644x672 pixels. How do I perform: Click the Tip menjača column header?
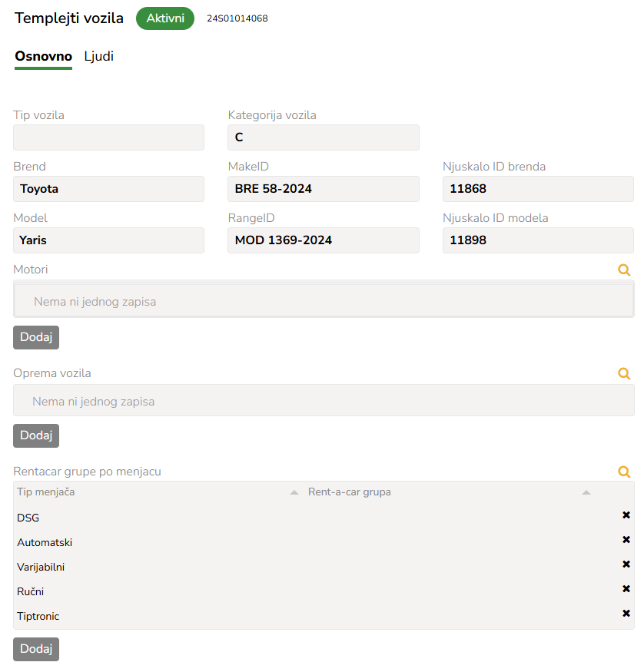point(46,492)
